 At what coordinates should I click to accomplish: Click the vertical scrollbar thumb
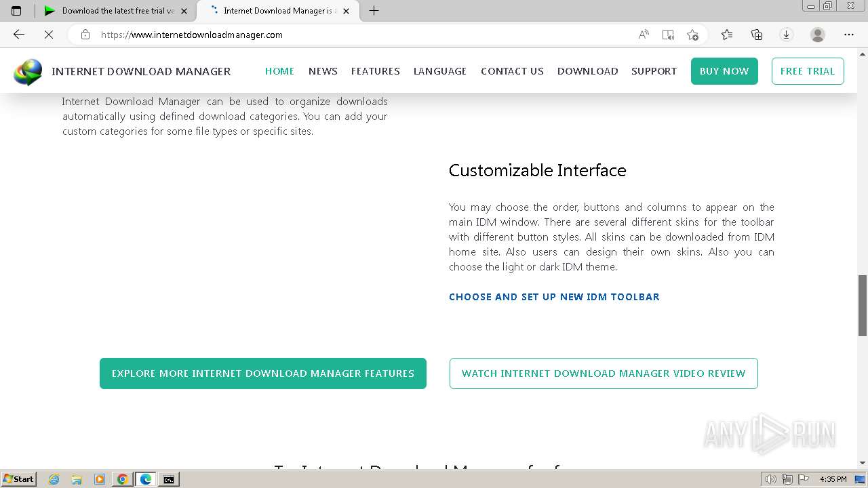click(863, 305)
